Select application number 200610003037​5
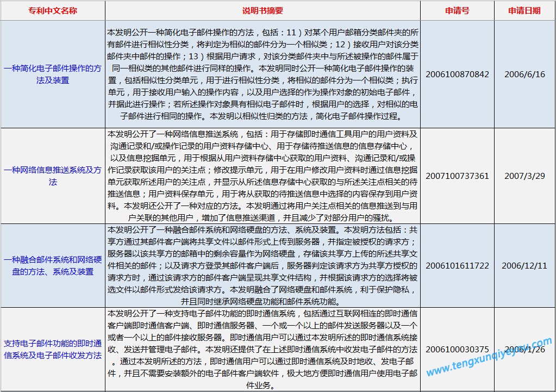The height and width of the screenshot is (392, 556). 457,349
